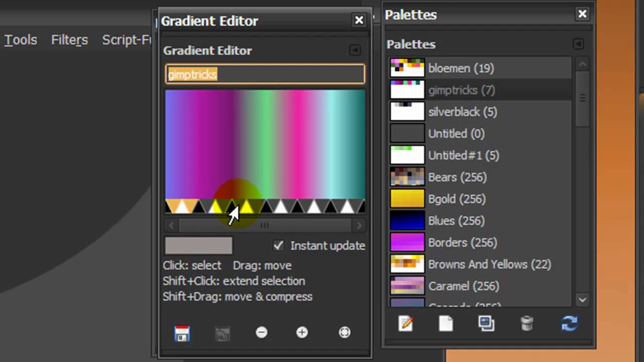644x362 pixels.
Task: Select the bloemen (19) palette
Action: point(480,68)
